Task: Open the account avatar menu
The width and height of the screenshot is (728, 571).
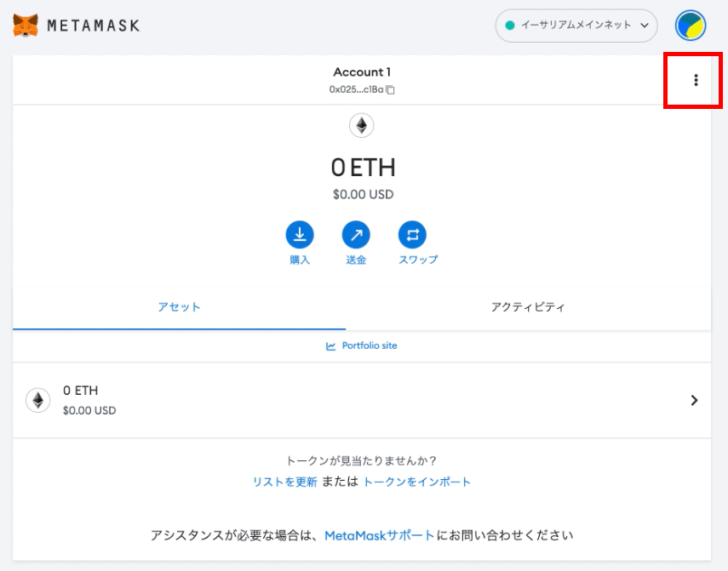Action: click(x=691, y=25)
